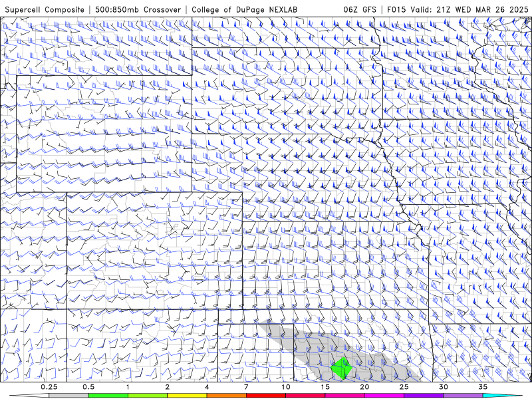Click the purple colorbar segment between 25 and 30
Image resolution: width=532 pixels, height=399 pixels.
pos(424,396)
